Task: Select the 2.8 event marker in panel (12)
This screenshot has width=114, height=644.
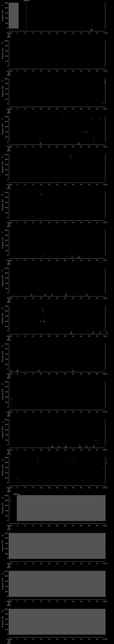Action: (x=66, y=447)
